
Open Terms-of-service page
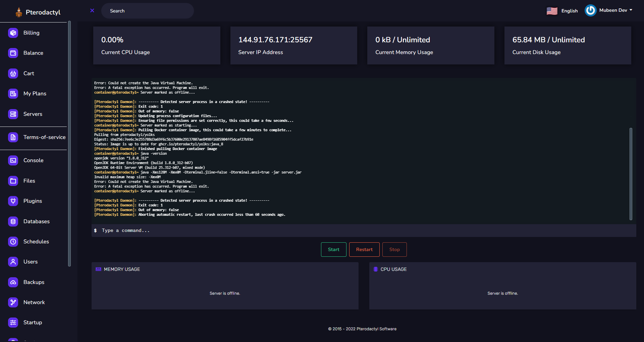(45, 137)
